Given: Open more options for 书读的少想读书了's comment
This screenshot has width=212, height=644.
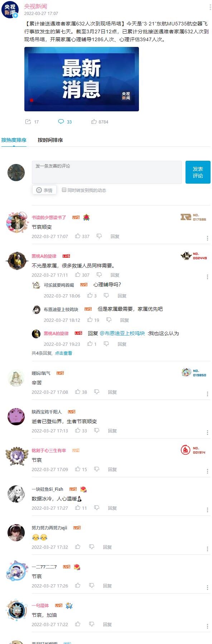Looking at the screenshot, I should tap(207, 238).
